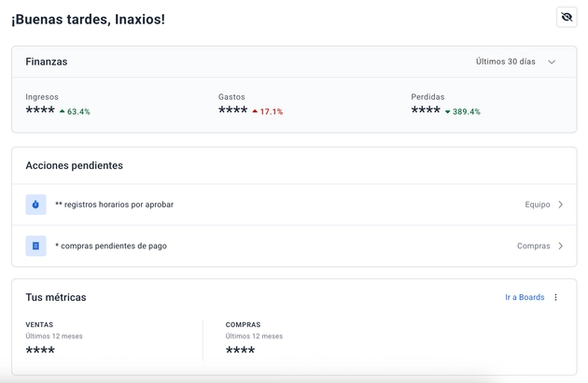588x383 pixels.
Task: Click the right chevron next to Equipo
Action: pyautogui.click(x=560, y=205)
